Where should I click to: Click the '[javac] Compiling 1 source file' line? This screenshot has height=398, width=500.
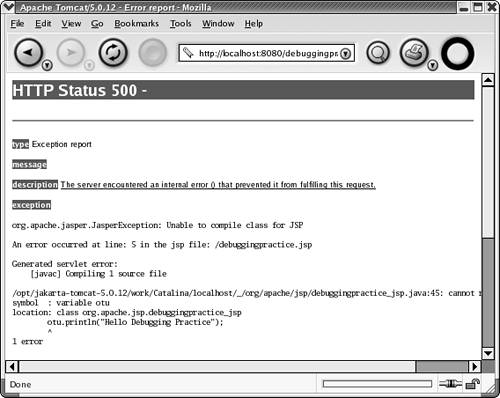(99, 274)
